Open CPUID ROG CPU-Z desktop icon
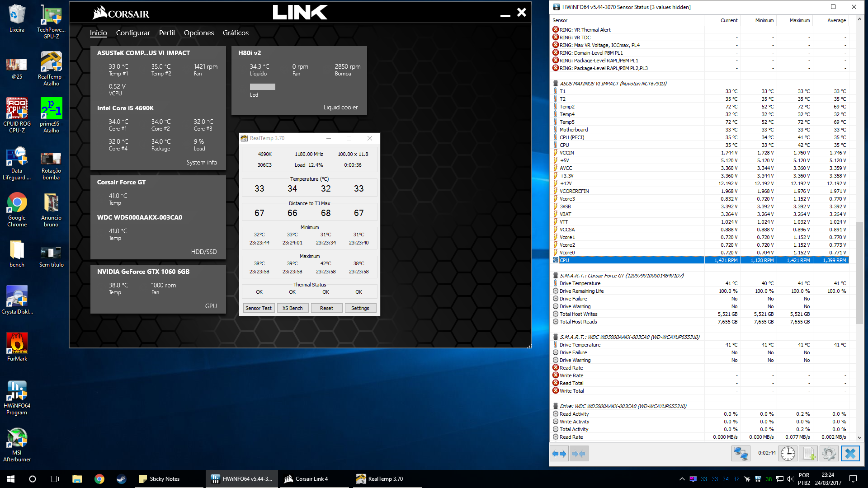 (17, 116)
